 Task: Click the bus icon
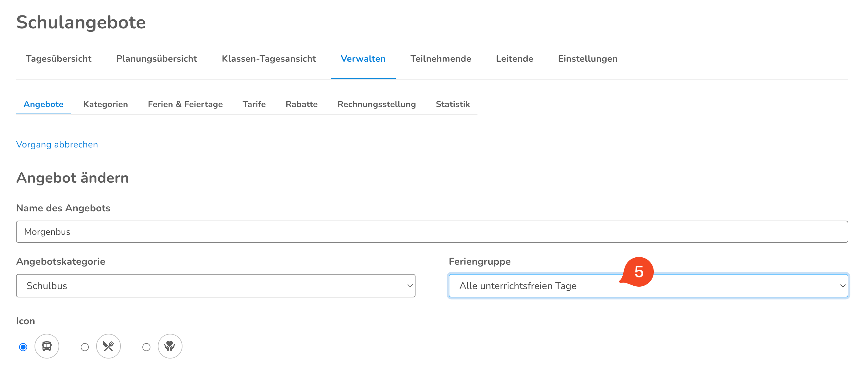tap(47, 346)
